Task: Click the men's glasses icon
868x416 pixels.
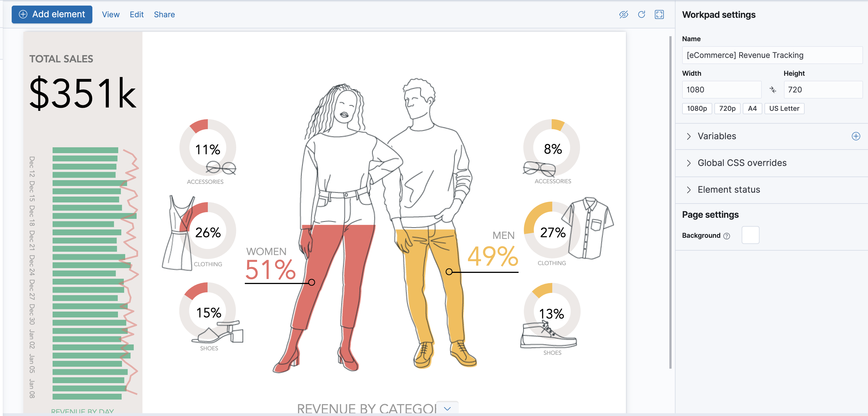Action: click(539, 169)
